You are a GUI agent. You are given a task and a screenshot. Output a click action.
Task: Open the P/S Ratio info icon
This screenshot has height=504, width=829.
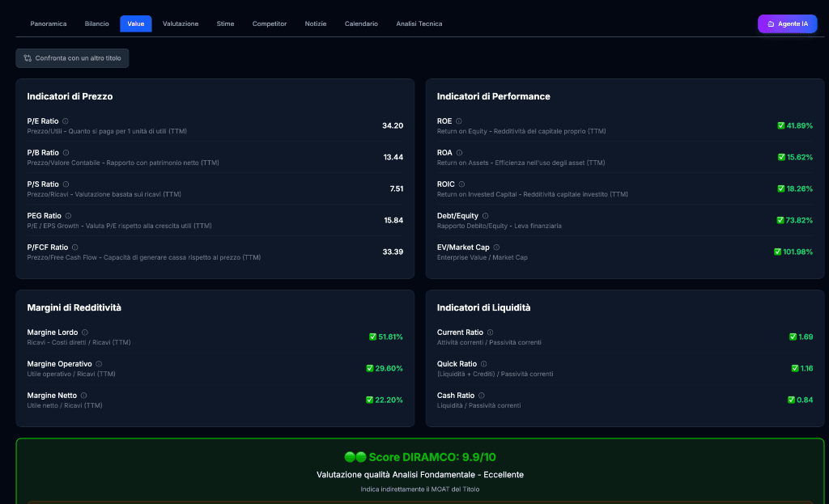coord(66,184)
